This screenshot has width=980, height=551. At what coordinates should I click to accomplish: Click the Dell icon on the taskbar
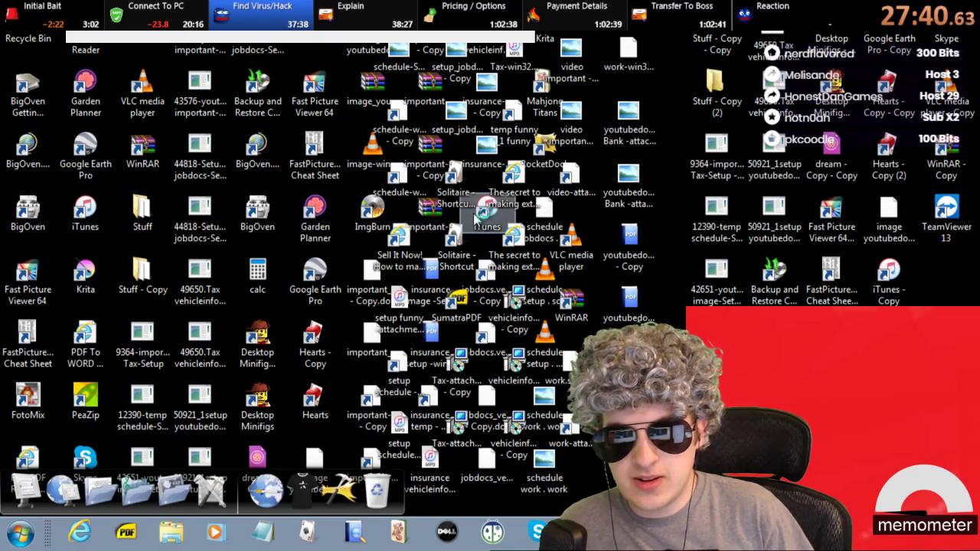447,532
